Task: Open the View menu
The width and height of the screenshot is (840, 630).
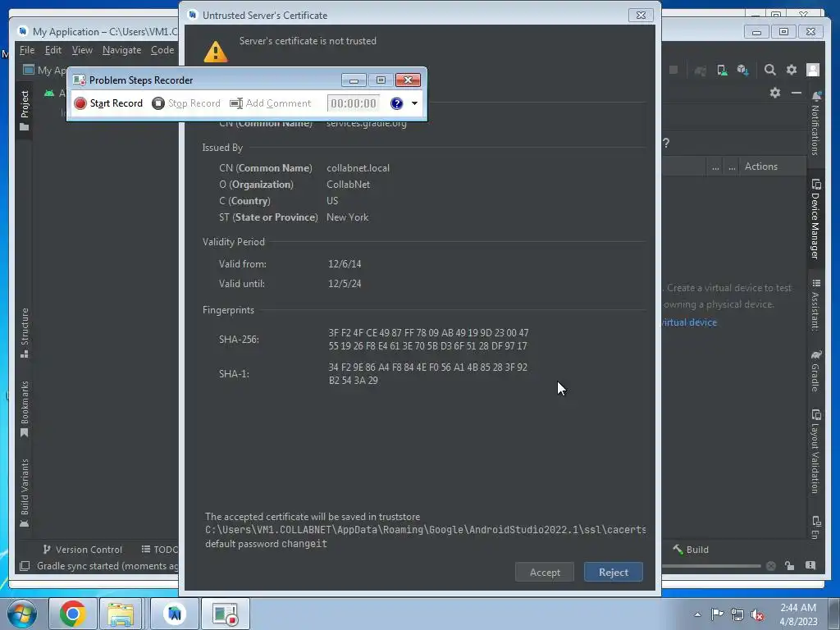Action: tap(82, 50)
